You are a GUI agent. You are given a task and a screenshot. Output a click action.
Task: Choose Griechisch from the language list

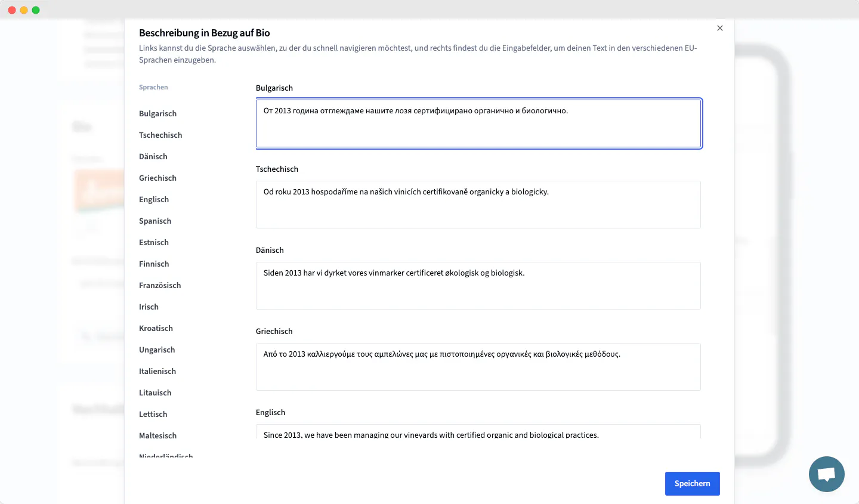157,178
